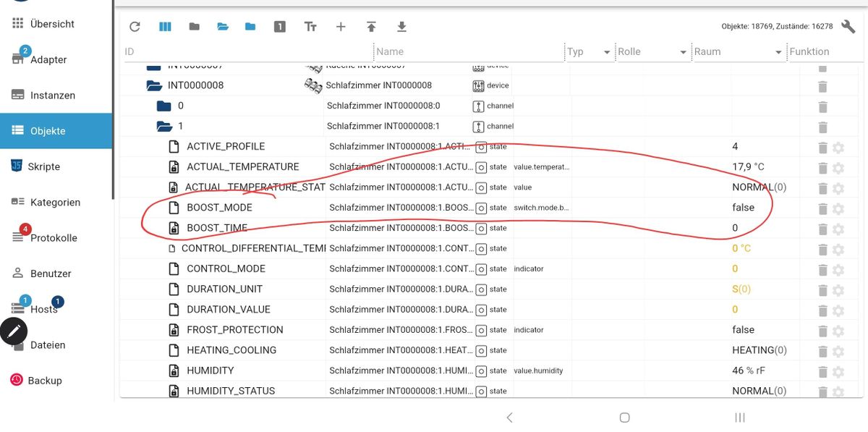
Task: Open gear settings for FROST_PROTECTION
Action: click(x=838, y=331)
